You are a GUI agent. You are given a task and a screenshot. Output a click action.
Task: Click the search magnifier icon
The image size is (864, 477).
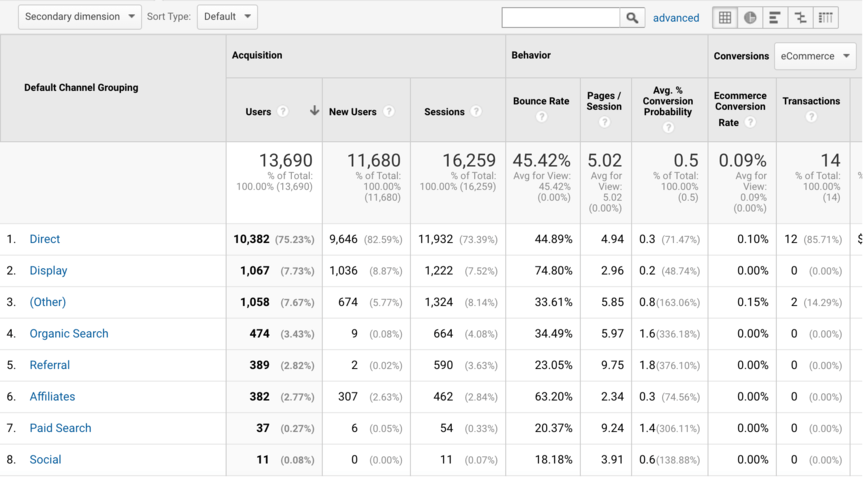click(632, 18)
